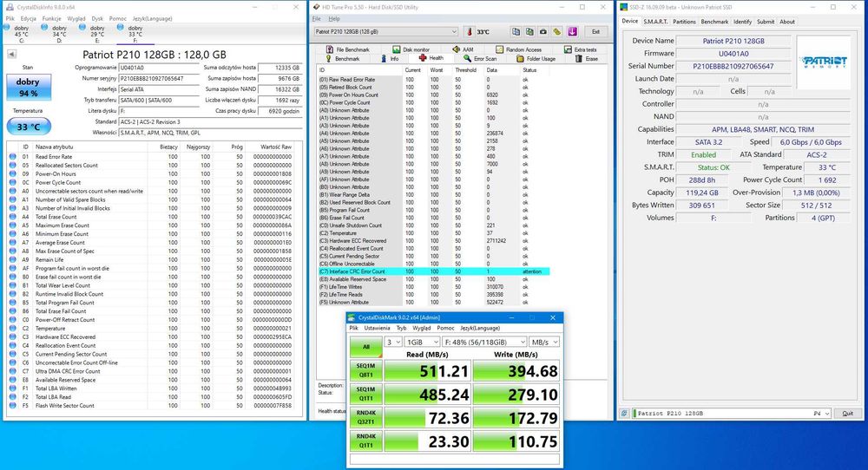
Task: Click the Flash Write Sector Count status icon
Action: click(x=13, y=405)
